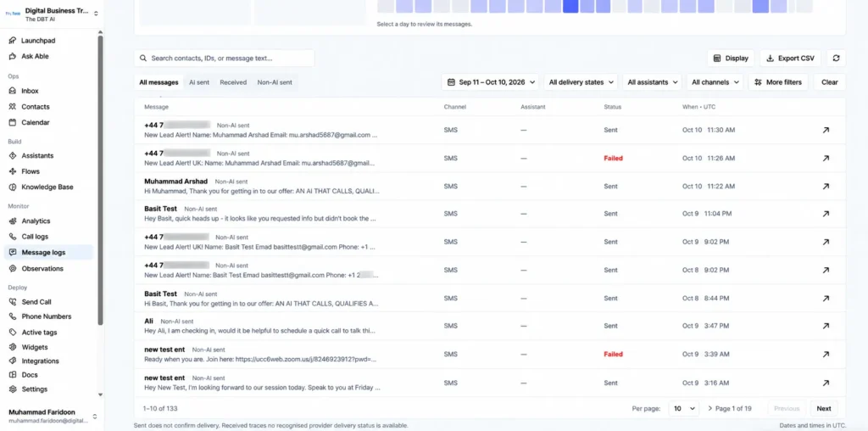Focus the search contacts input field
868x431 pixels.
click(x=224, y=59)
